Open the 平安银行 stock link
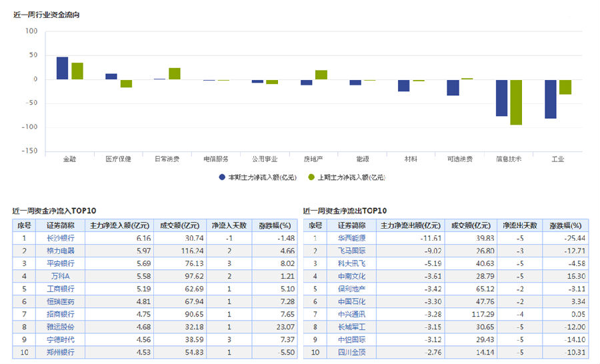This screenshot has width=600, height=364. (x=61, y=263)
